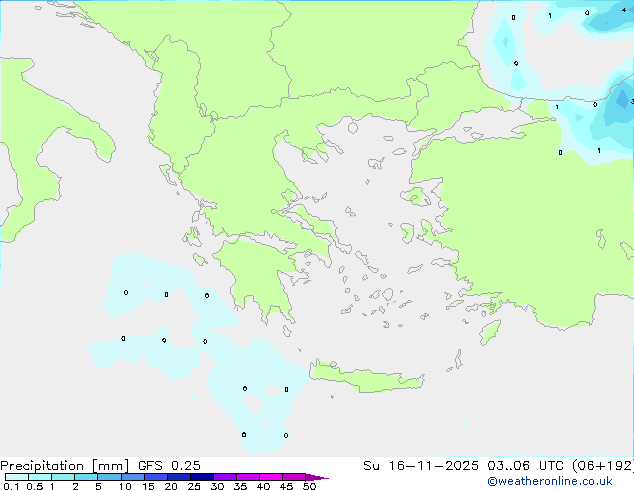The width and height of the screenshot is (634, 490).
Task: Choose the 10–15 mm legend color swatch
Action: [x=133, y=477]
